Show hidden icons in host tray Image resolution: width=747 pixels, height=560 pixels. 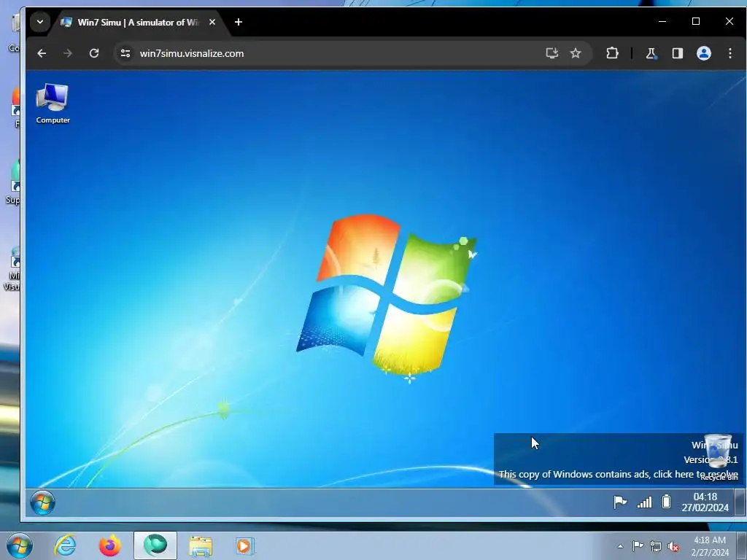pos(620,546)
